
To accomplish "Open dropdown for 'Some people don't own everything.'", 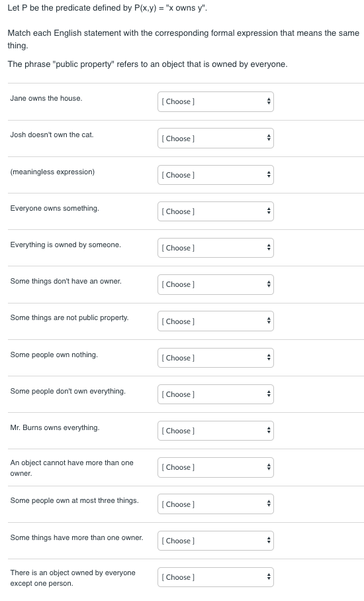I will point(216,394).
